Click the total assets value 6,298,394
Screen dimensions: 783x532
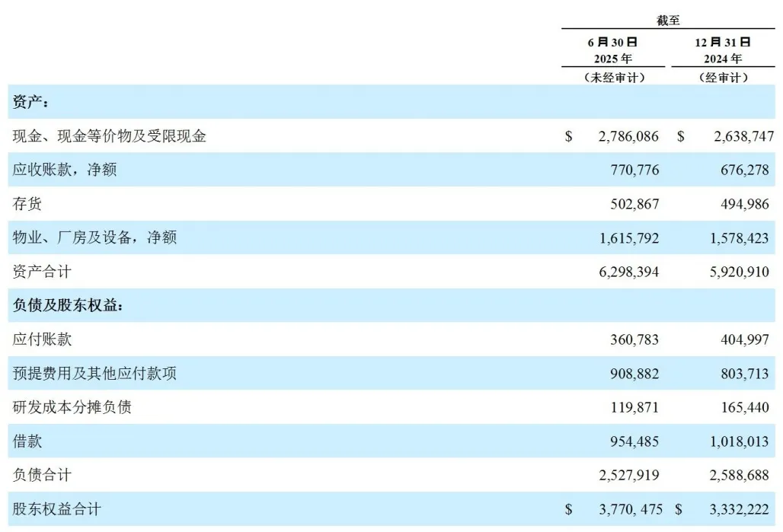(x=624, y=272)
